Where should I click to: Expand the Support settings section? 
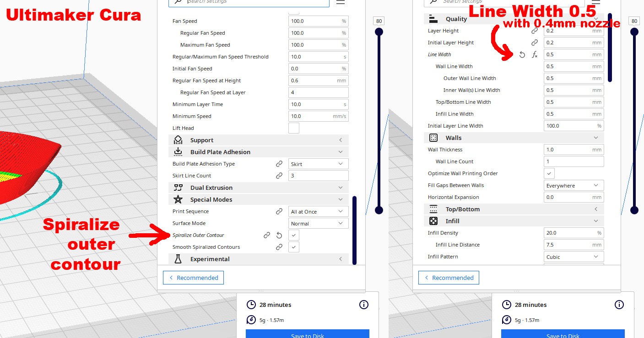coord(259,140)
